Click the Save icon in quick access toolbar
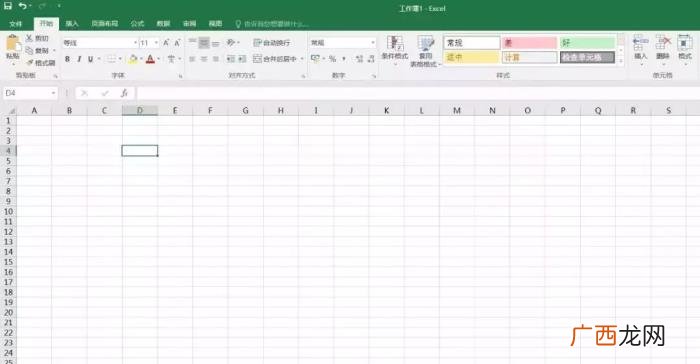Image resolution: width=700 pixels, height=364 pixels. coord(8,6)
